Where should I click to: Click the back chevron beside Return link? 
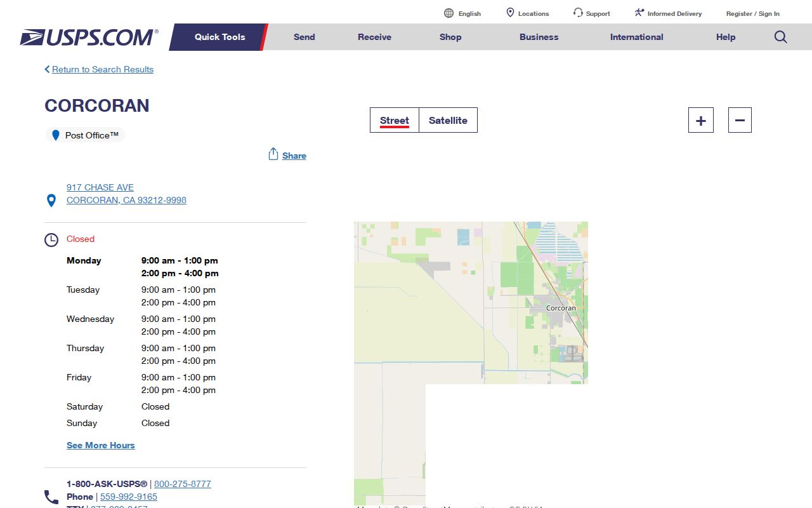click(x=47, y=69)
